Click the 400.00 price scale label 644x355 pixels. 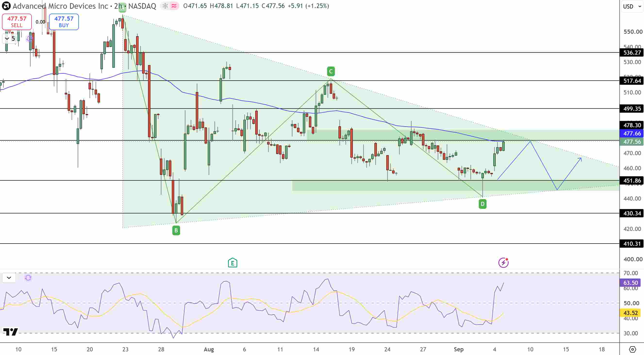633,259
